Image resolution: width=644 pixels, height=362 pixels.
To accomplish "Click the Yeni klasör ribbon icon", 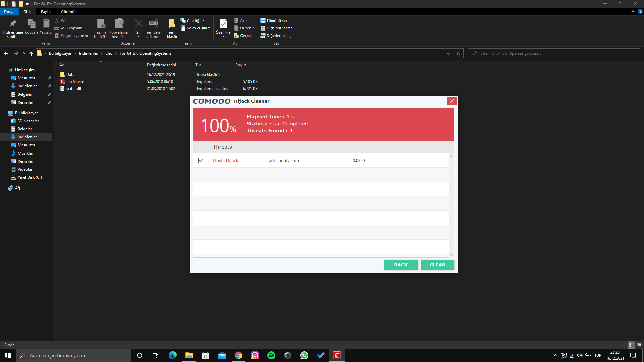I will (172, 24).
